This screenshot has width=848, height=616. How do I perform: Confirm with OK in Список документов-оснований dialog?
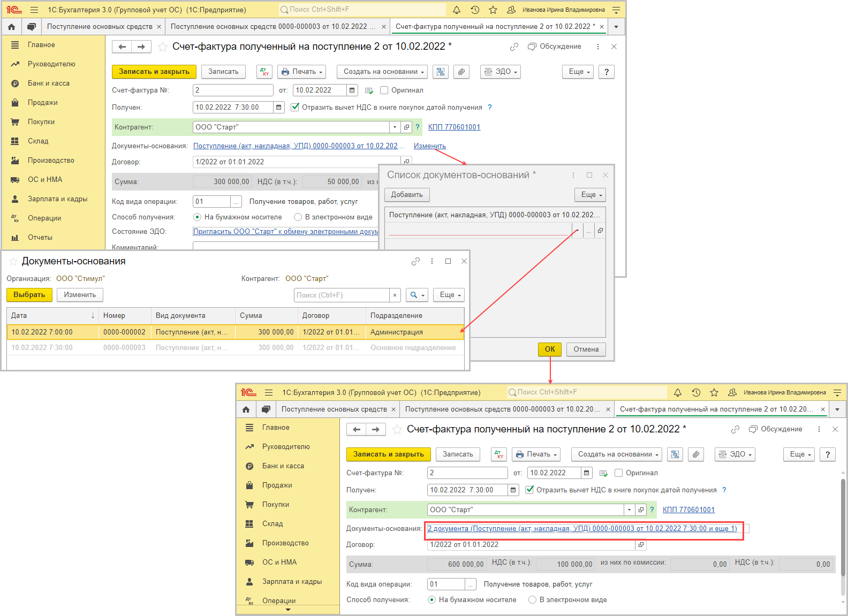tap(550, 349)
